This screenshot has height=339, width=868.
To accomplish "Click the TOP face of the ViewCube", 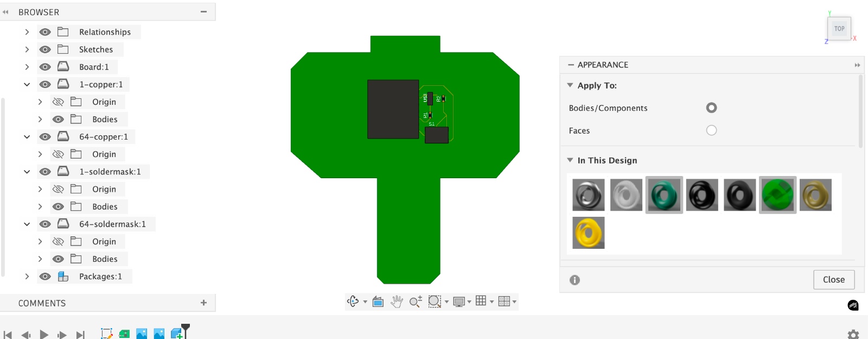I will pyautogui.click(x=839, y=29).
